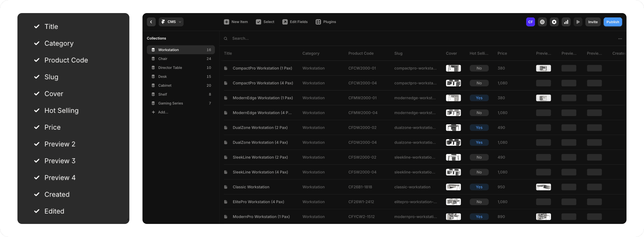Viewport: 644px width, 237px height.
Task: Select the Director Table collection
Action: pos(181,68)
